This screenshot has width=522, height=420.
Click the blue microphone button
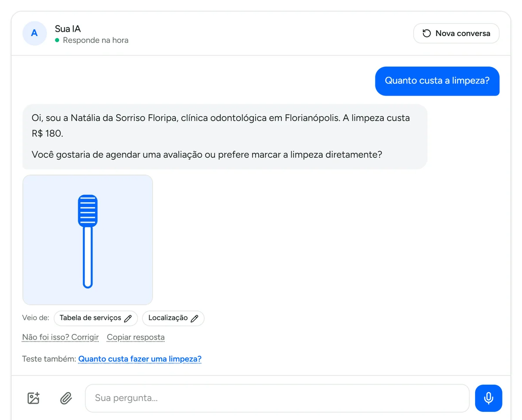[x=489, y=398]
